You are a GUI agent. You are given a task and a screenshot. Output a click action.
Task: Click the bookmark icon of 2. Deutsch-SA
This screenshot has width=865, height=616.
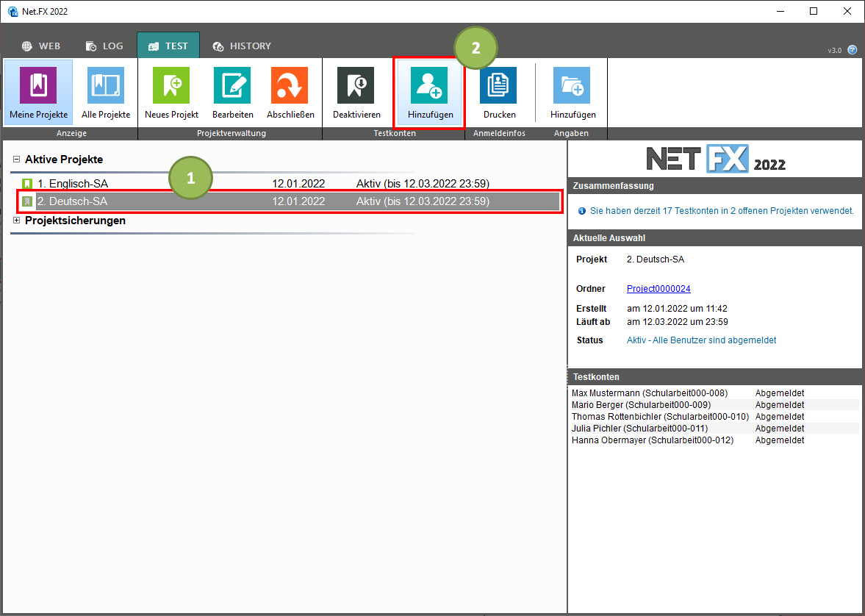point(27,202)
